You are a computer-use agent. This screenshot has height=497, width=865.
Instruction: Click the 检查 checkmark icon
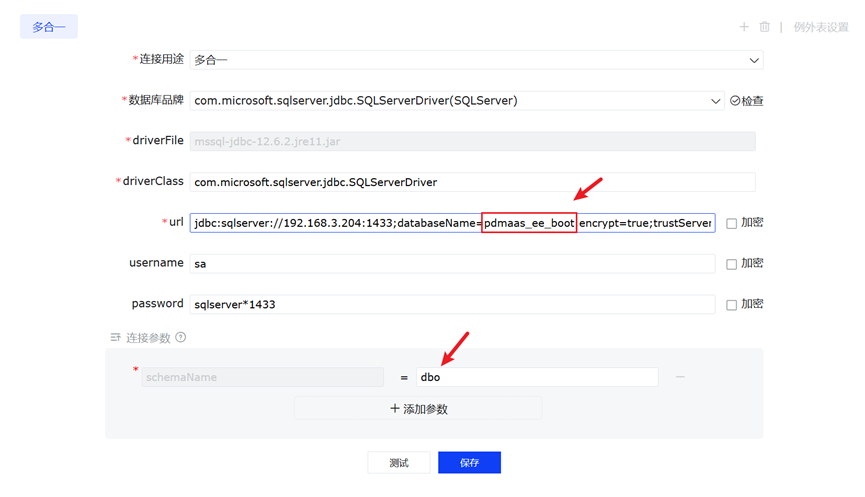[735, 101]
